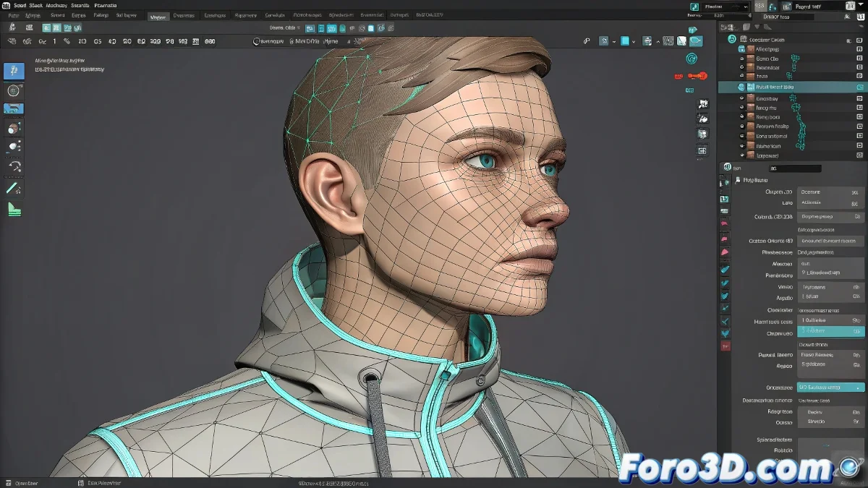Toggle visibility eye of Eacsbay row

741,98
